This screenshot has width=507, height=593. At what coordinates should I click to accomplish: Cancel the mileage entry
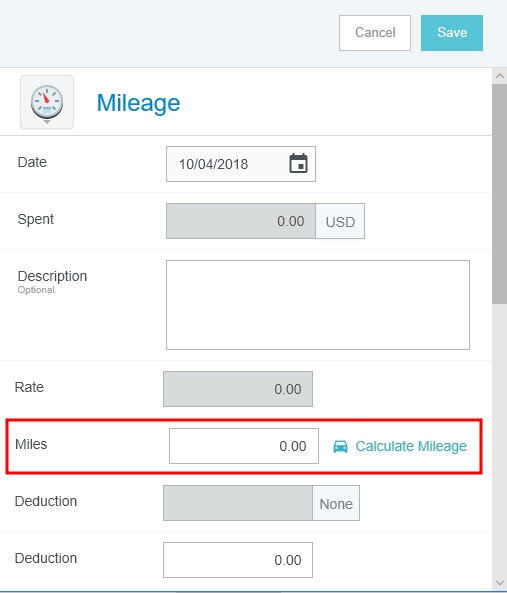[375, 33]
